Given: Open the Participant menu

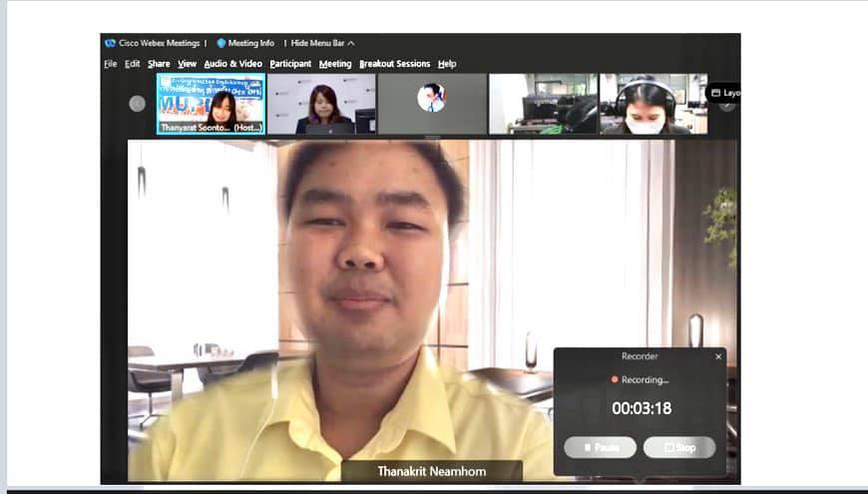Looking at the screenshot, I should point(290,64).
